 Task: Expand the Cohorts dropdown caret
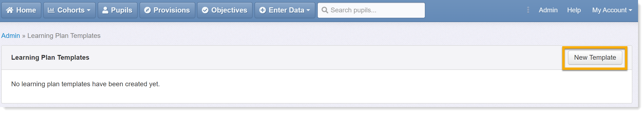(x=89, y=10)
